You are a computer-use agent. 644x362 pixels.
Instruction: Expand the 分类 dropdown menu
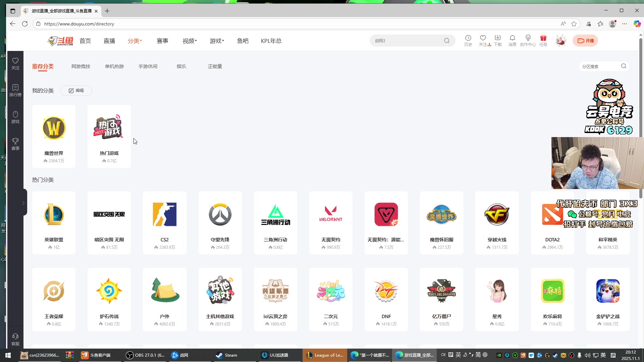coord(135,41)
